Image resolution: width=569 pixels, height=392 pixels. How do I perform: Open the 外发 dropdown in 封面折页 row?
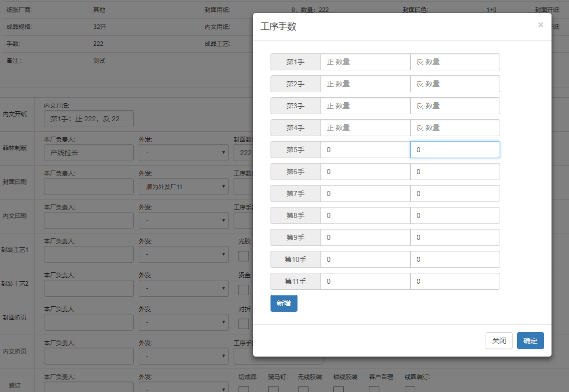tap(184, 322)
